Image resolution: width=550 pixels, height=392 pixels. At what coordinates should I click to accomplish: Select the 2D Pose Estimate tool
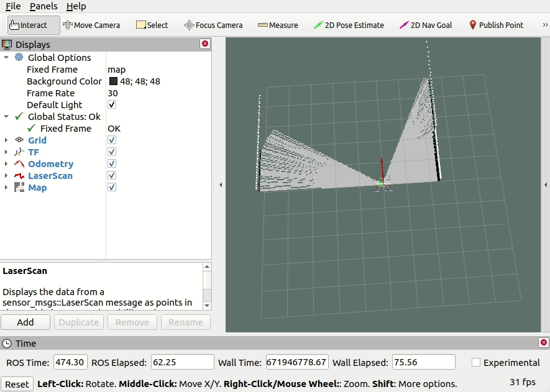coord(349,25)
